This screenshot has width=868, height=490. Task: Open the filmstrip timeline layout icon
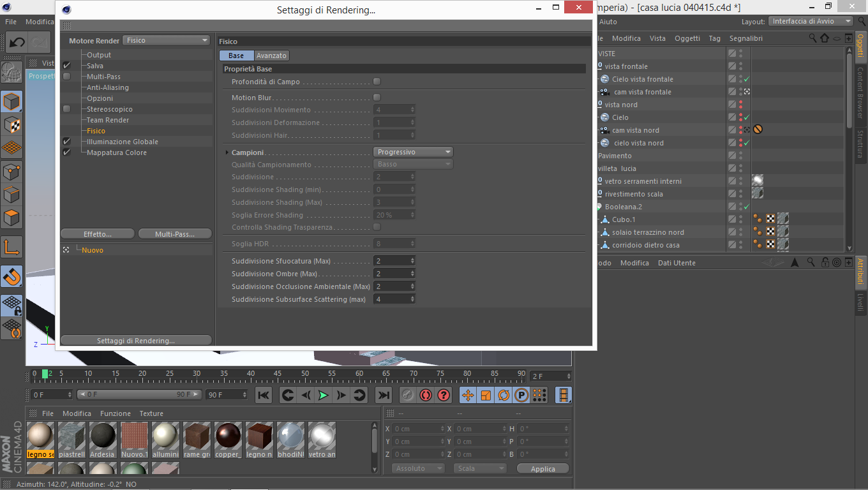[x=564, y=395]
